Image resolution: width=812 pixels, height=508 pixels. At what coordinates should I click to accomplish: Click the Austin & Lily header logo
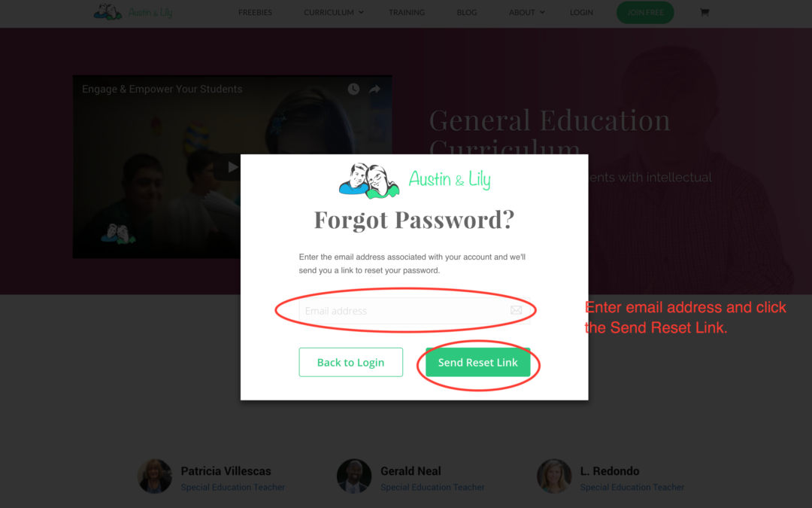pos(133,12)
